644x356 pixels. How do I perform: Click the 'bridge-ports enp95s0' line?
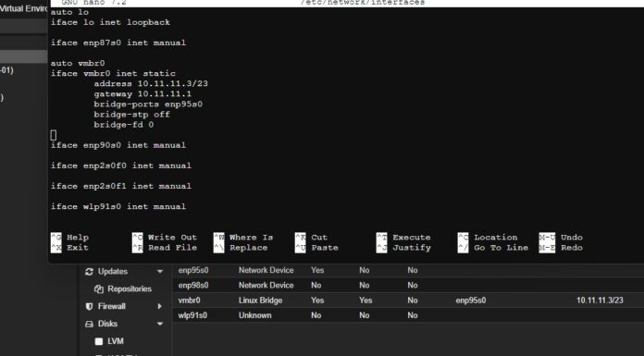[x=148, y=104]
